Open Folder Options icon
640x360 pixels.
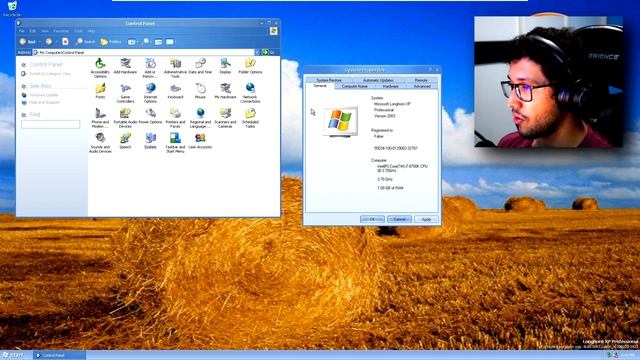pos(250,65)
